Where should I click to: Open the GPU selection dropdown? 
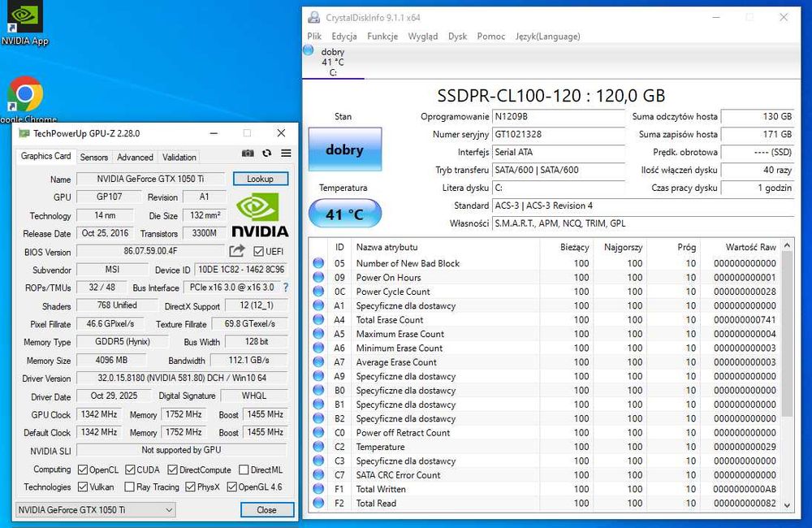click(x=95, y=510)
